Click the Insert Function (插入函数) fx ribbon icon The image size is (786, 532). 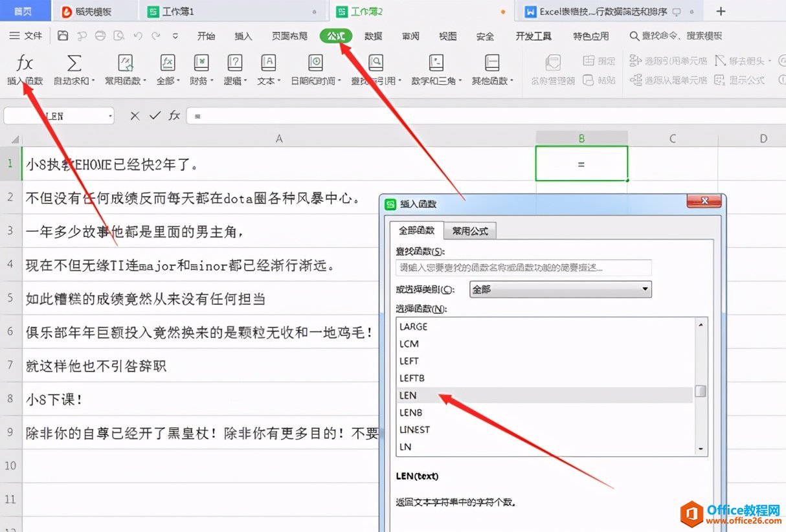click(x=25, y=63)
